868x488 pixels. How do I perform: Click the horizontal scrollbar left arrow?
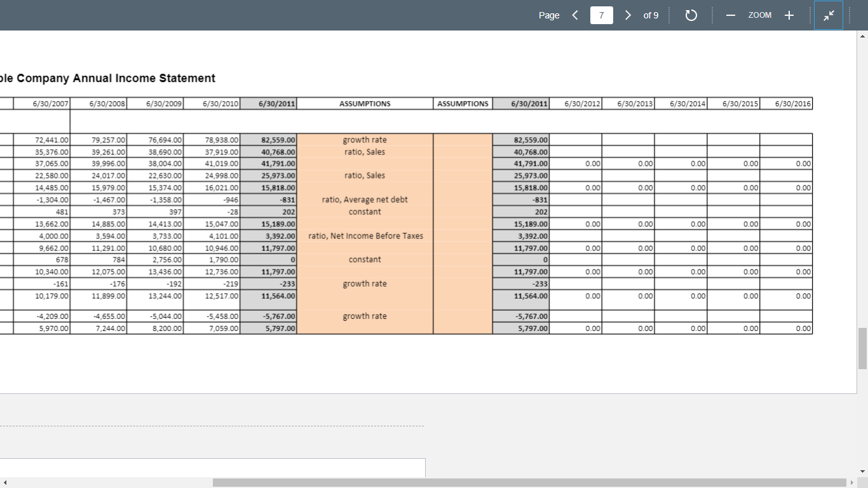5,483
